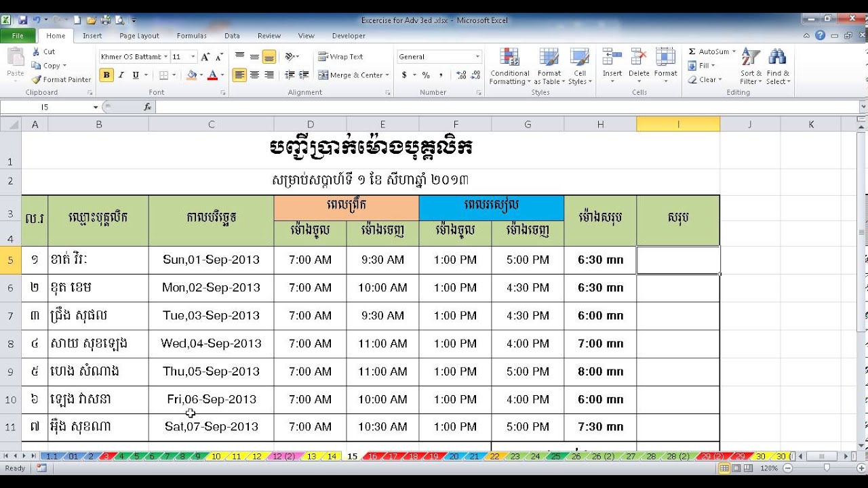Open the General number format dropdown
This screenshot has width=868, height=488.
pyautogui.click(x=477, y=57)
